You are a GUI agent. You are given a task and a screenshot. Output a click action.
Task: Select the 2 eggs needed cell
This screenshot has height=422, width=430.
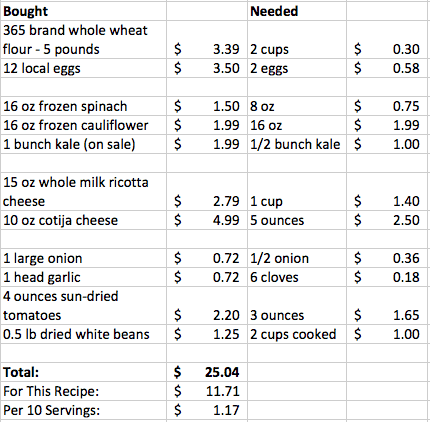click(x=297, y=68)
